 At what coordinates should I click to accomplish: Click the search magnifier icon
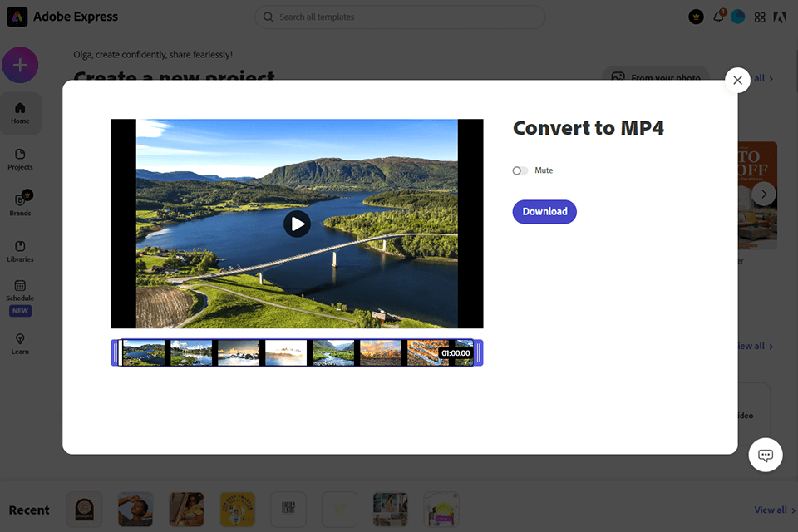[x=268, y=17]
